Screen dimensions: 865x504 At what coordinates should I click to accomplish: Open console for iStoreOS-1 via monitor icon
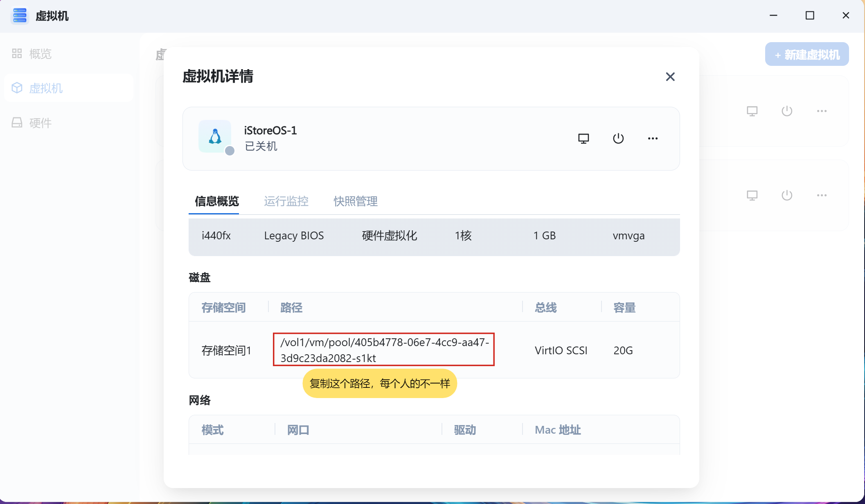583,139
